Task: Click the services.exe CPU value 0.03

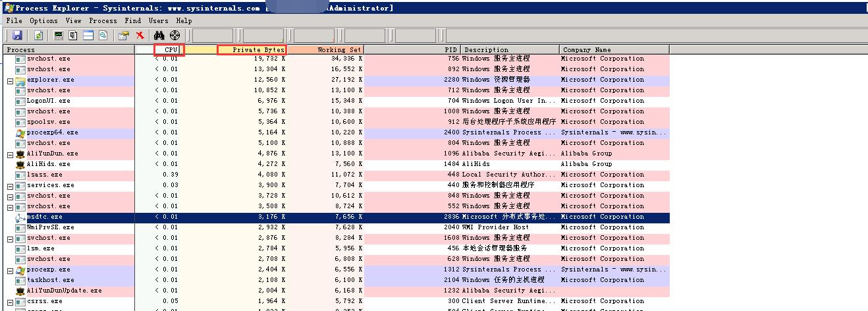Action: click(170, 185)
